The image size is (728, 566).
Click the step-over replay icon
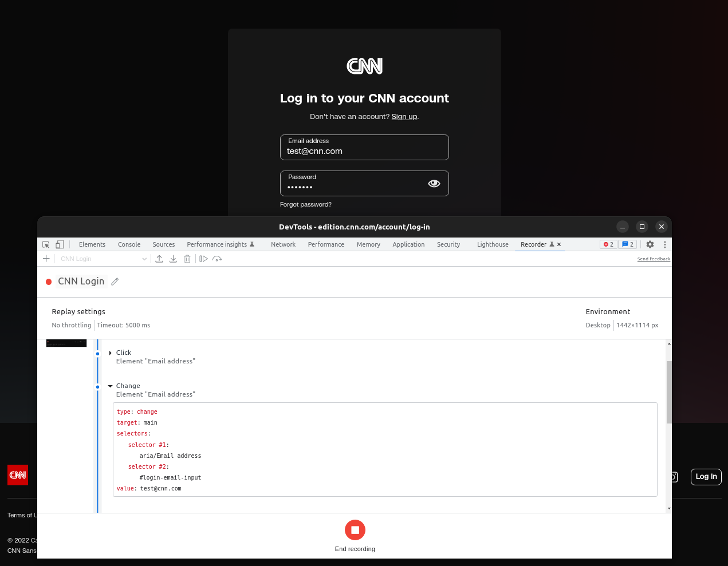click(217, 259)
